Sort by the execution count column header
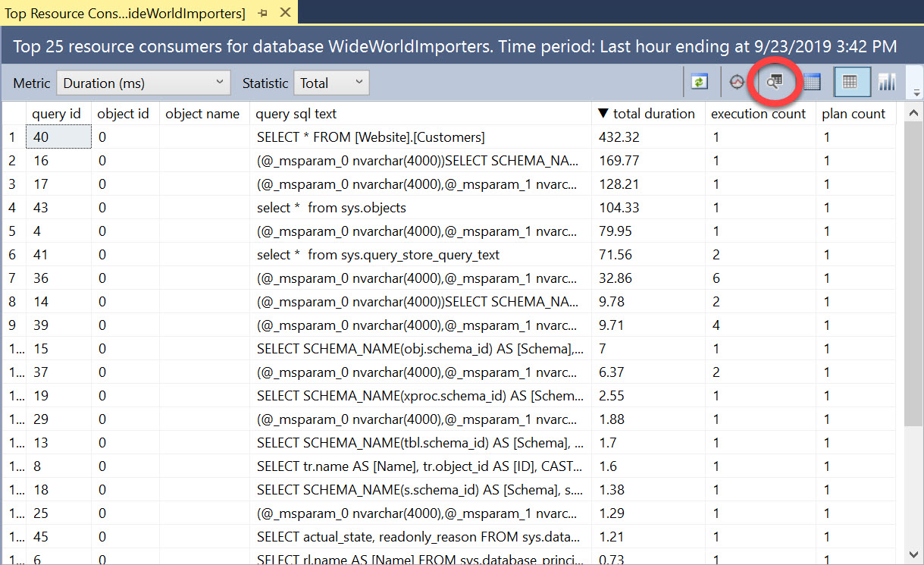Screen dimensions: 924x565 coord(758,114)
